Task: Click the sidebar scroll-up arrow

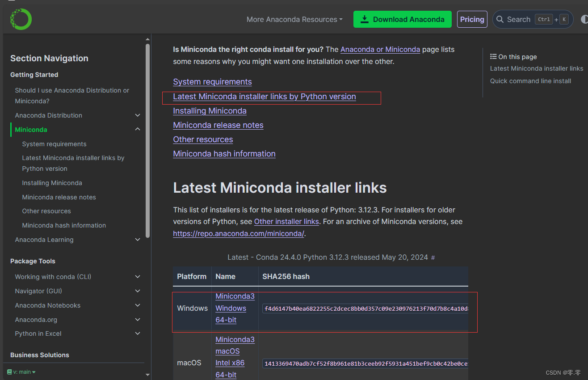Action: click(x=148, y=38)
